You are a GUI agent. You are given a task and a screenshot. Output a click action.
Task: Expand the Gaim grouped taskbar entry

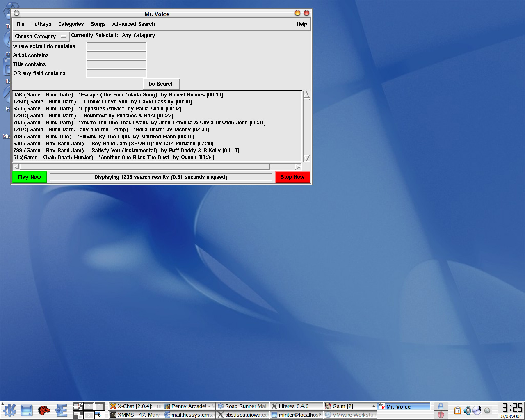374,406
